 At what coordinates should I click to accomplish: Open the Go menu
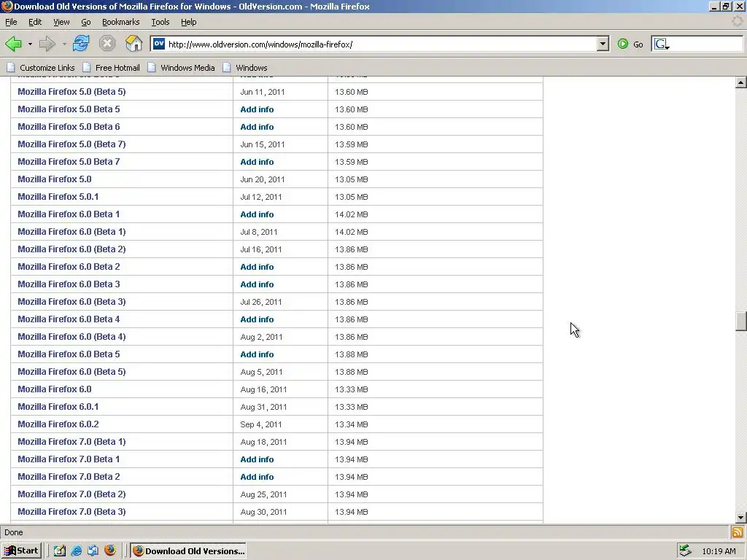click(x=86, y=22)
